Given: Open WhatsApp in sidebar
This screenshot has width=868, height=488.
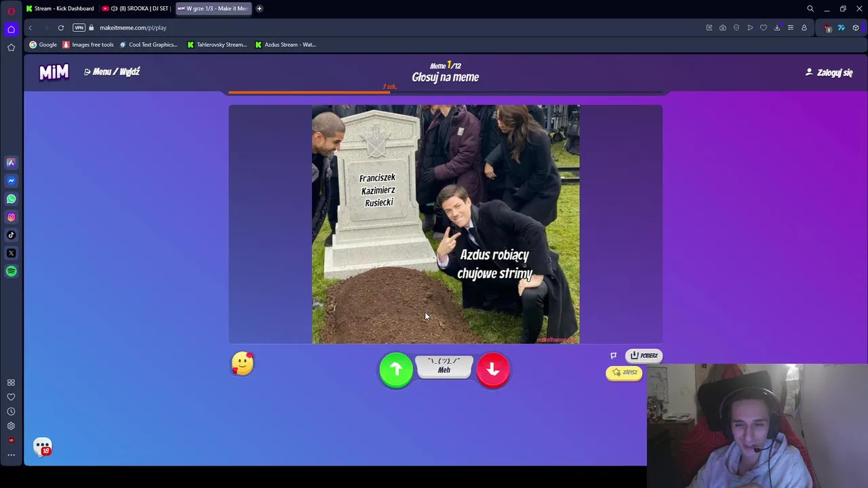Looking at the screenshot, I should 11,199.
